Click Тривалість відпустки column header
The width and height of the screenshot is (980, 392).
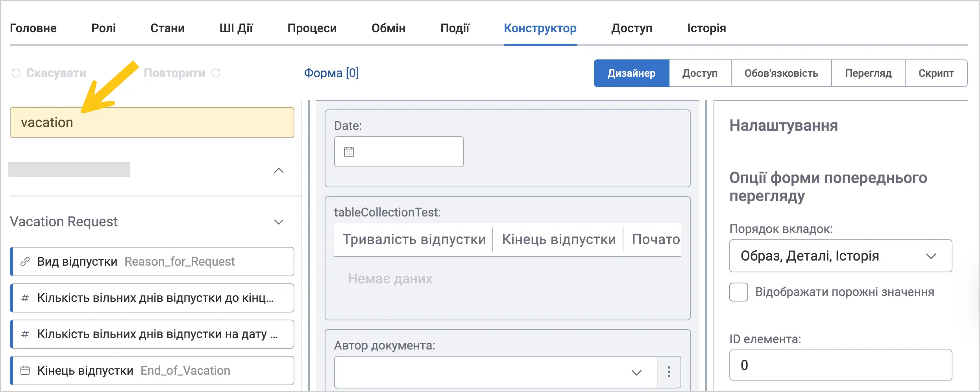pyautogui.click(x=414, y=239)
